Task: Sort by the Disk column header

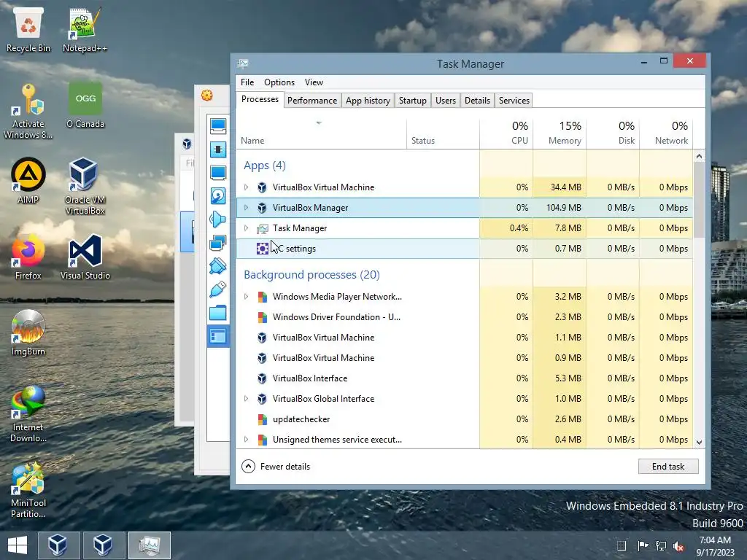Action: 613,134
